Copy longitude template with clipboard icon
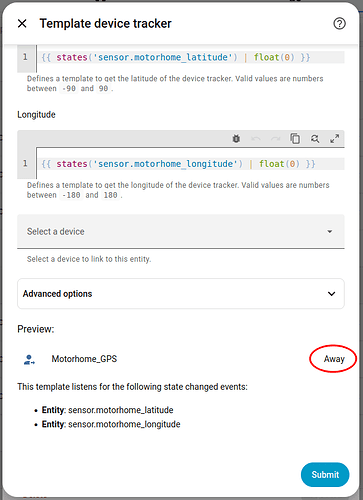 [295, 138]
